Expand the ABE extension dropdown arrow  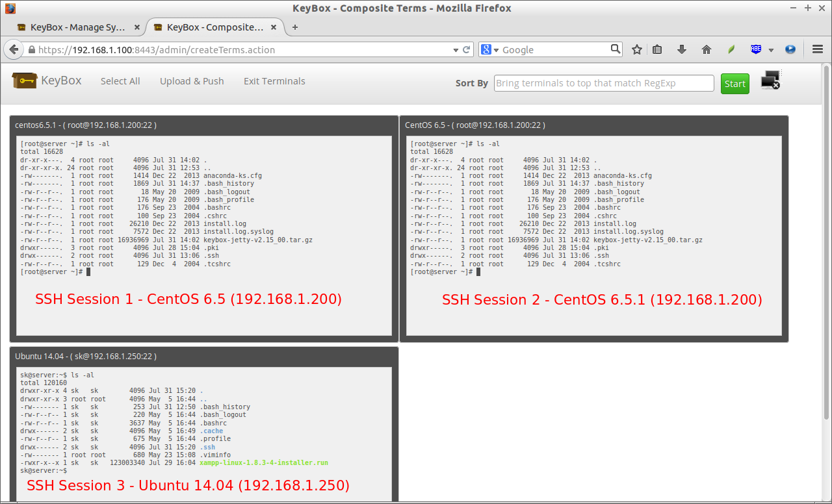pyautogui.click(x=771, y=50)
